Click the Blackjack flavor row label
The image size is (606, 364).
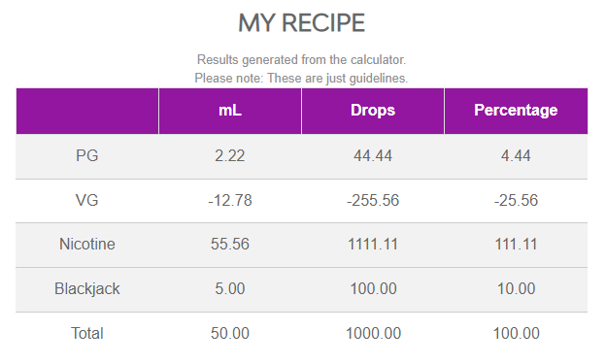point(87,288)
